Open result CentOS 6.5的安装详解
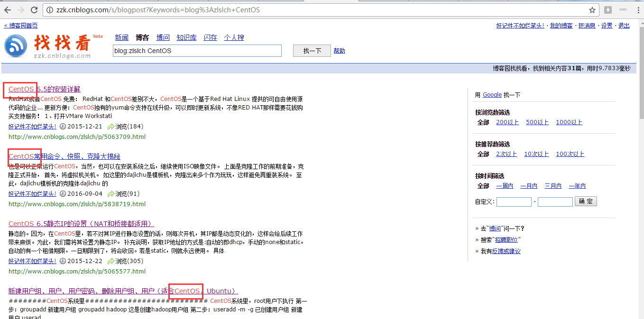644x319 pixels. coord(45,89)
